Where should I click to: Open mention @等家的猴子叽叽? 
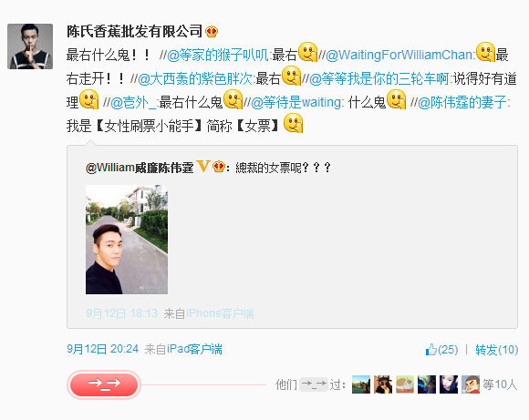(x=218, y=55)
